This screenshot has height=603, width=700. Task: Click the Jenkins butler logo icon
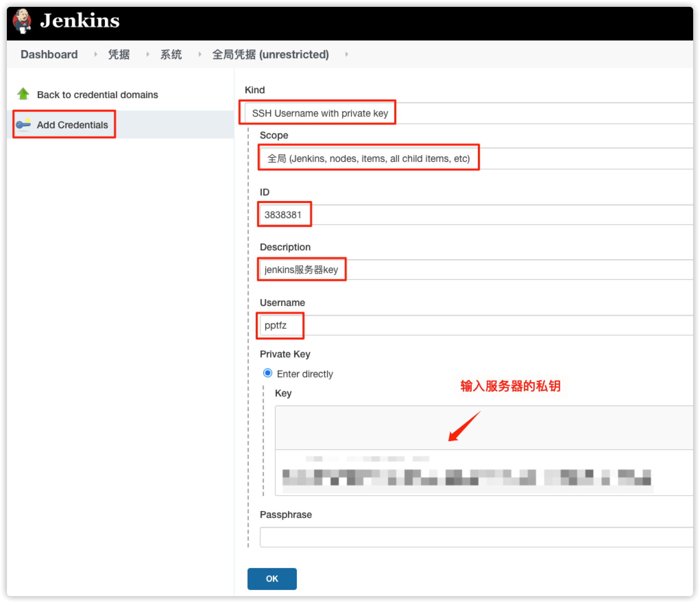(x=22, y=21)
